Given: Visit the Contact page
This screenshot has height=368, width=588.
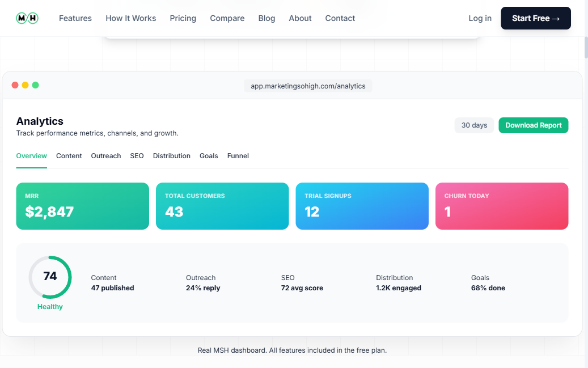Looking at the screenshot, I should 340,18.
